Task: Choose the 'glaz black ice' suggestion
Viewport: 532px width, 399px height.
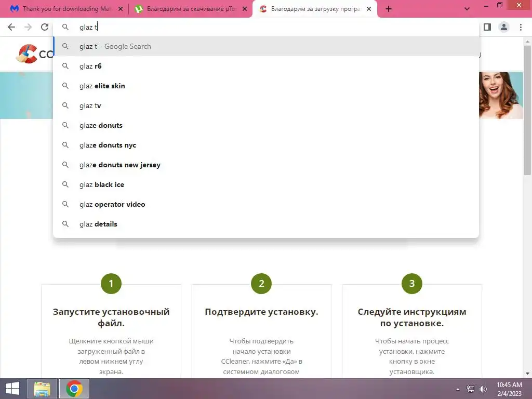Action: [x=266, y=184]
